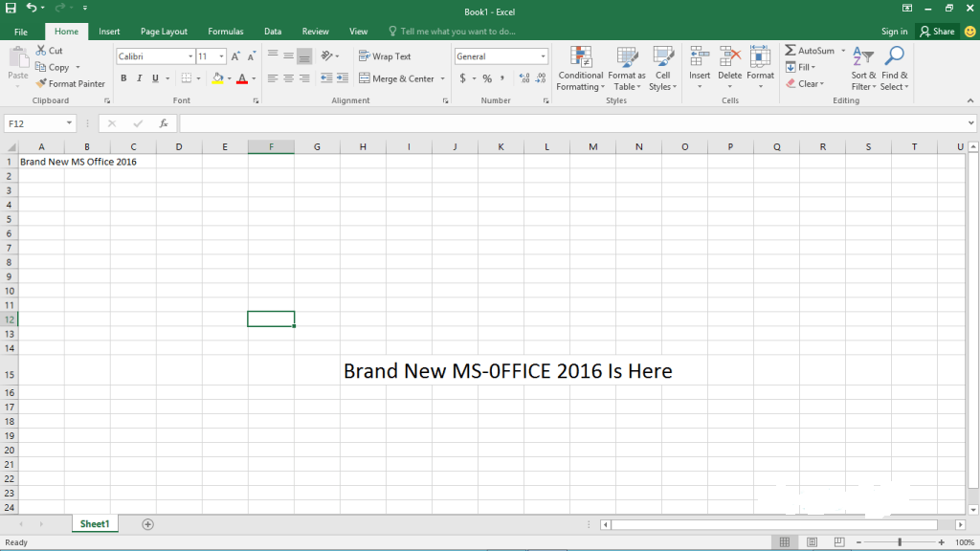
Task: Click the AutoSum sigma icon
Action: [791, 50]
